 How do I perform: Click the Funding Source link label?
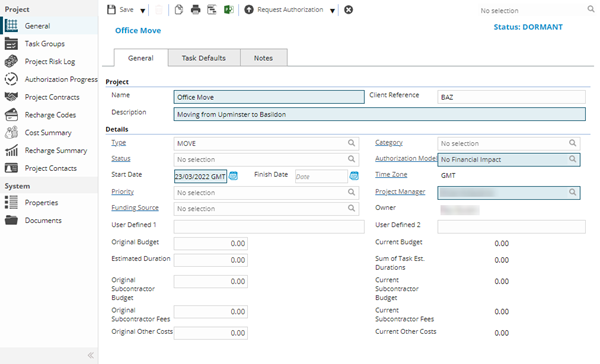coord(135,207)
